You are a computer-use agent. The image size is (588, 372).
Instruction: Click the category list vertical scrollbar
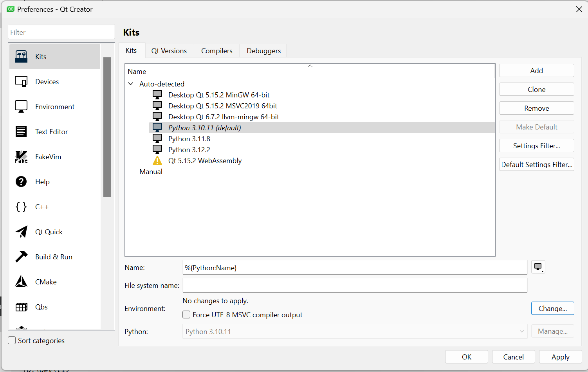tap(107, 127)
